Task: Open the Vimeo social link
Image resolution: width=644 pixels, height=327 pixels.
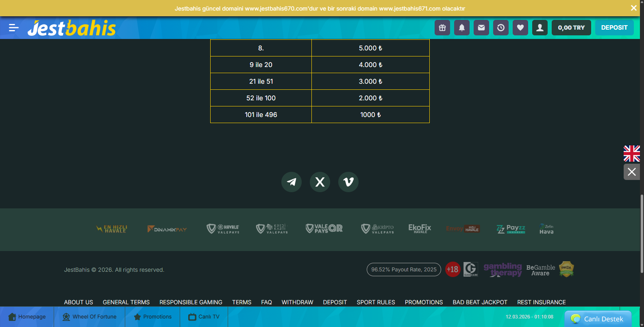Action: [x=348, y=182]
